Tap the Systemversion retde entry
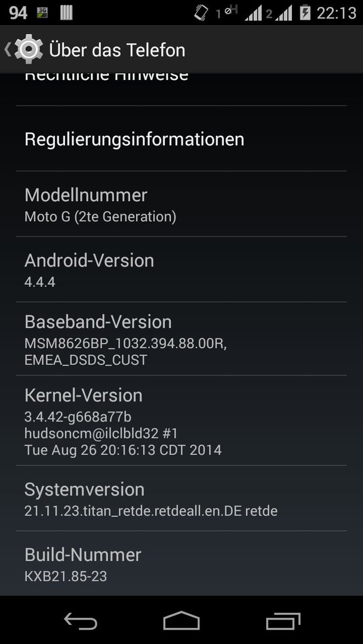Image resolution: width=363 pixels, height=644 pixels. coord(181,498)
